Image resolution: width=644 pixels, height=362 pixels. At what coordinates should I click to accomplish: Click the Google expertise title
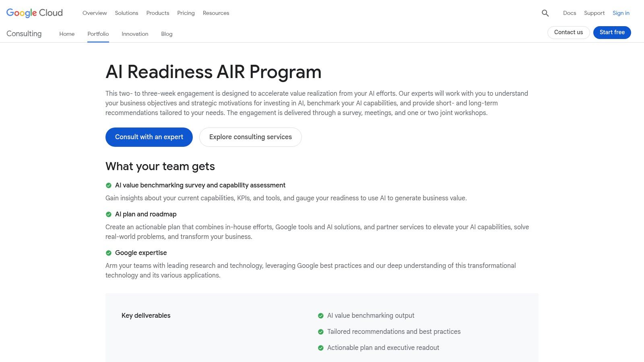click(141, 253)
